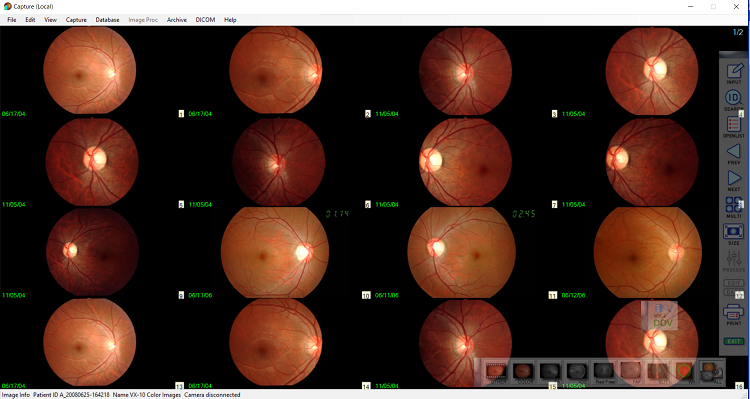The image size is (750, 399).
Task: Show ALL image types filter
Action: (x=711, y=372)
